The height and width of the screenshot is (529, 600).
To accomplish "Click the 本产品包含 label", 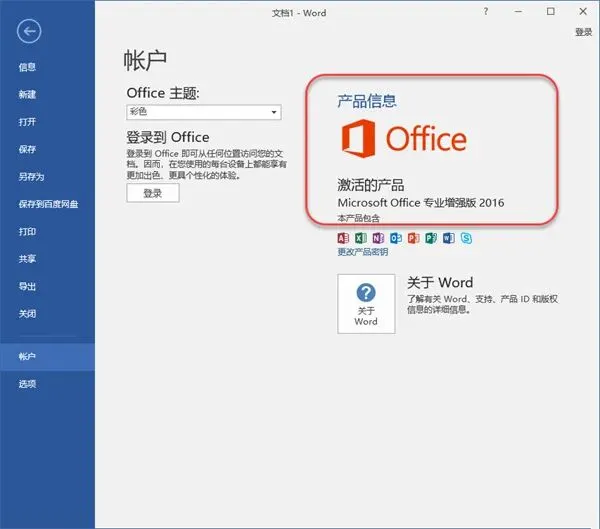I will 359,218.
